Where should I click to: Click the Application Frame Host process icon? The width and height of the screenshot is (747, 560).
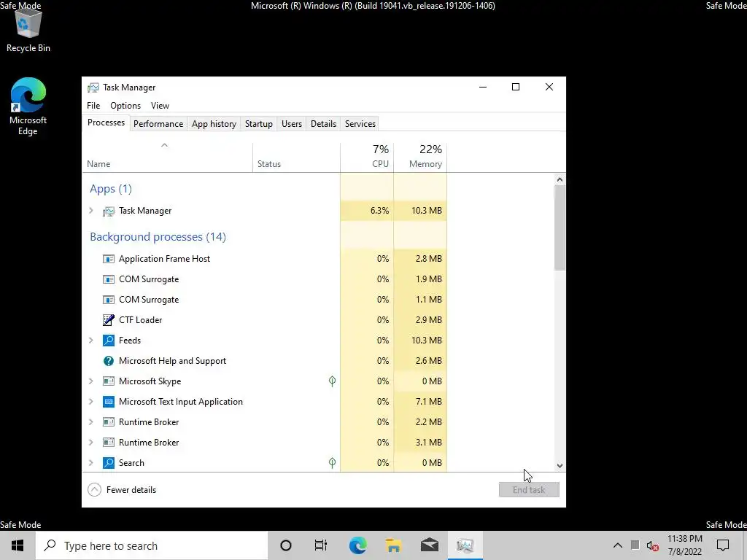(109, 259)
